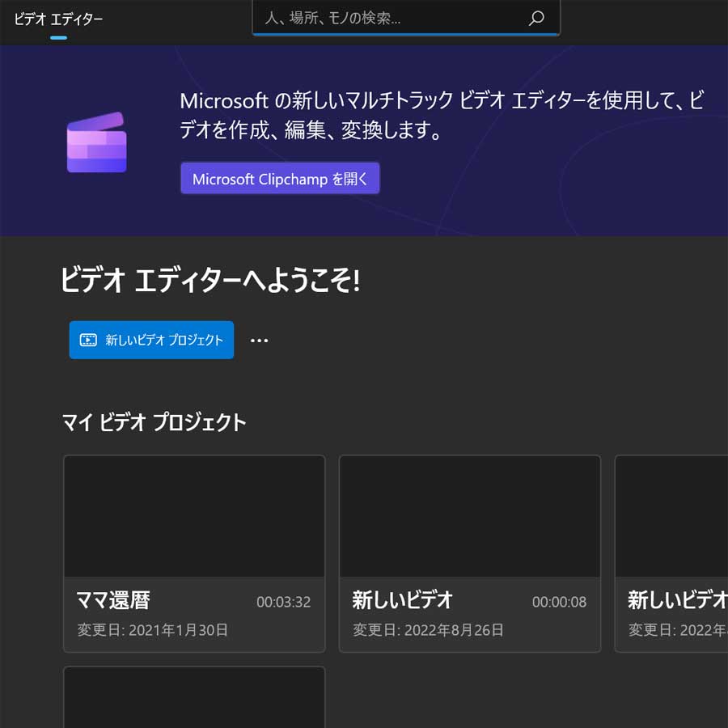The width and height of the screenshot is (728, 728).
Task: Open the three-dots more options menu
Action: (x=259, y=341)
